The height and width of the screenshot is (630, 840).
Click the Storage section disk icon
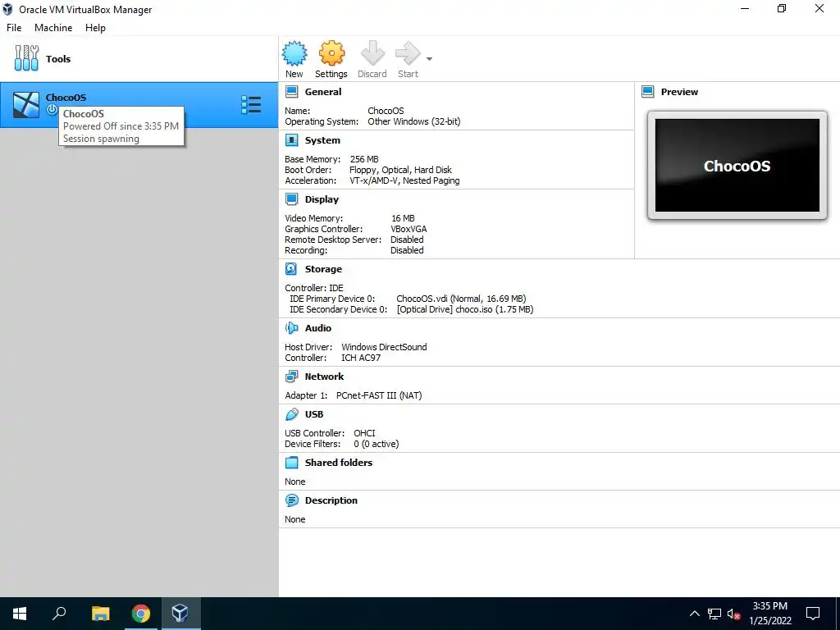coord(291,269)
